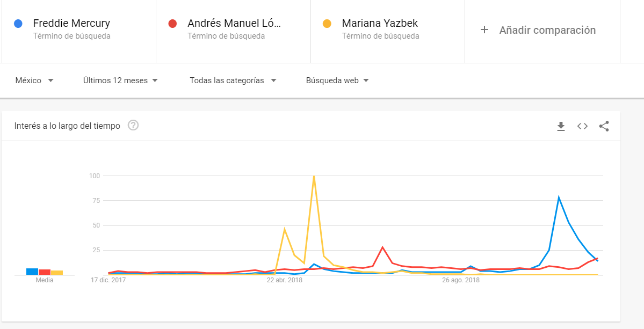
Task: Share the interest over time chart
Action: (604, 126)
